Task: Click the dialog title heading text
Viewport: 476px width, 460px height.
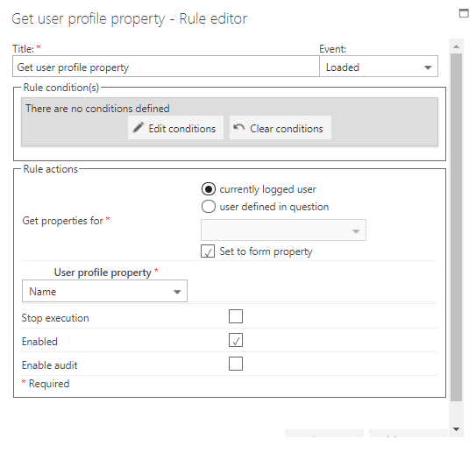Action: 130,18
